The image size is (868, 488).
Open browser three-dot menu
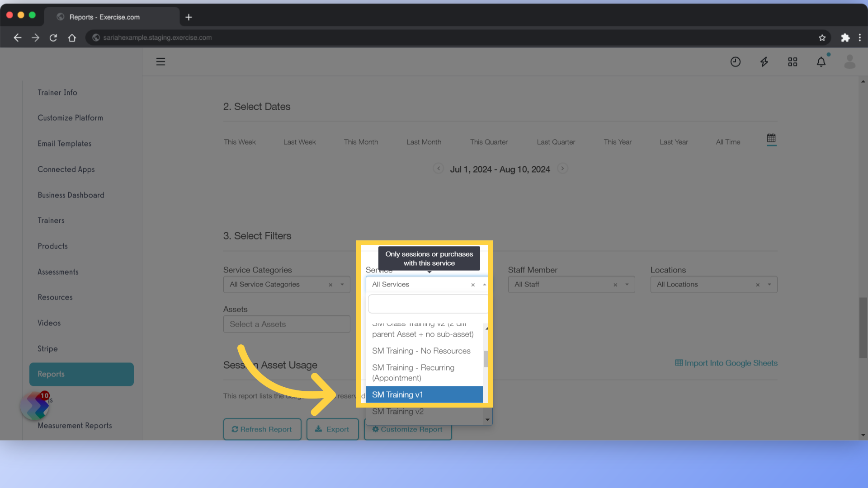860,38
